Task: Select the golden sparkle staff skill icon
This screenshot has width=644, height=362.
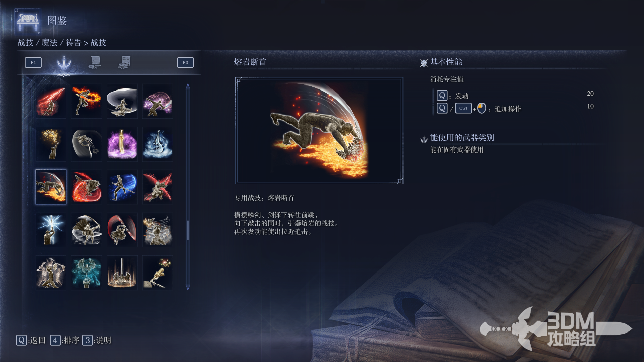Action: click(51, 144)
